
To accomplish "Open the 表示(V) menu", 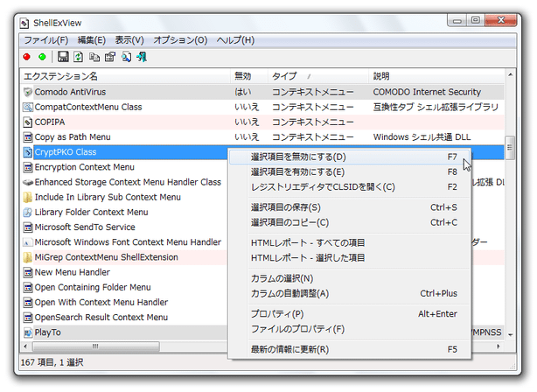I will coord(129,40).
